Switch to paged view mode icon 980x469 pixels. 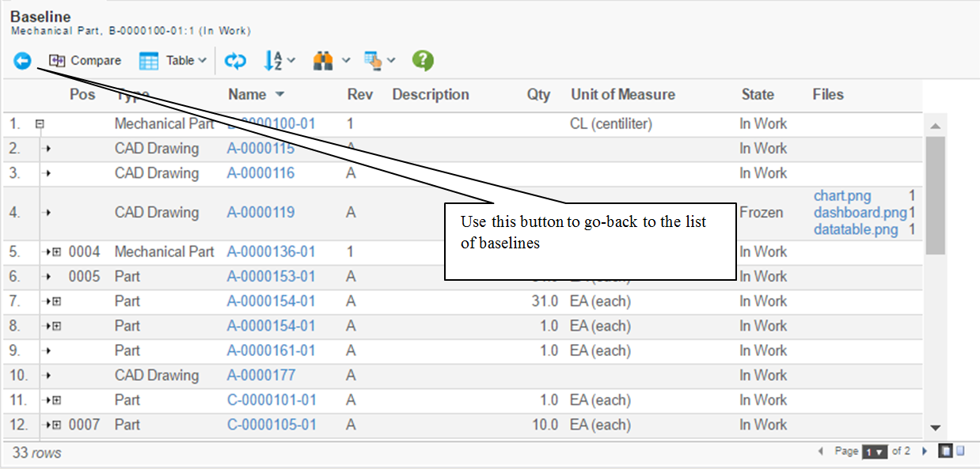[945, 451]
